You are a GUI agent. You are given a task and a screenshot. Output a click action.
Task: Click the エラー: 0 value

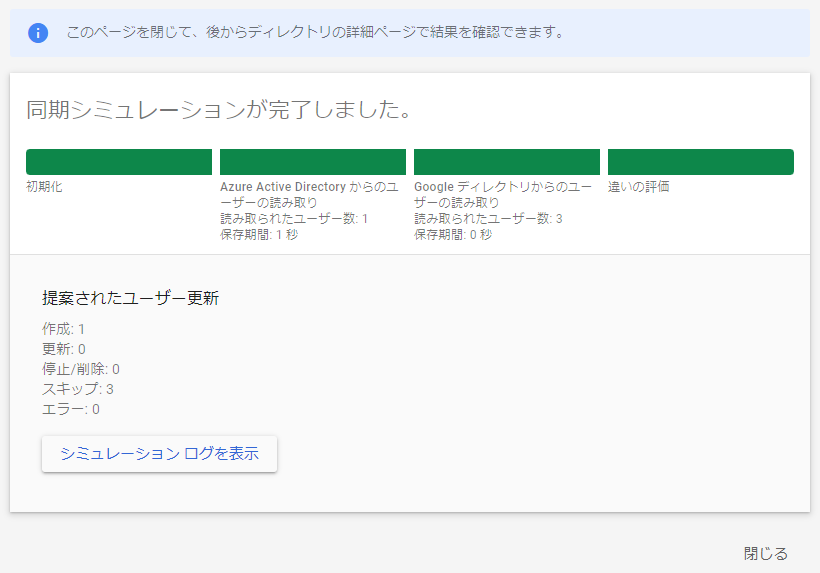(71, 409)
